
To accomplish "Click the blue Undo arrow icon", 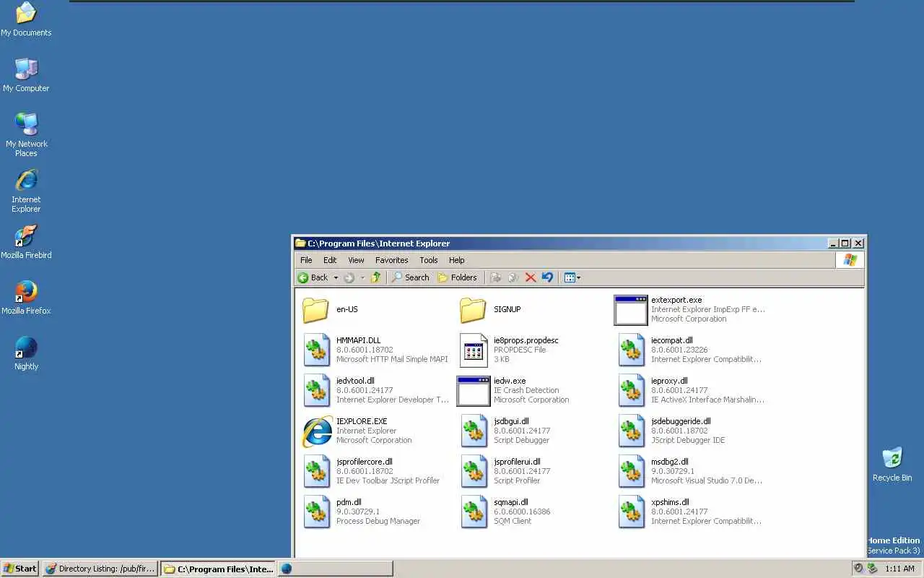I will [547, 277].
